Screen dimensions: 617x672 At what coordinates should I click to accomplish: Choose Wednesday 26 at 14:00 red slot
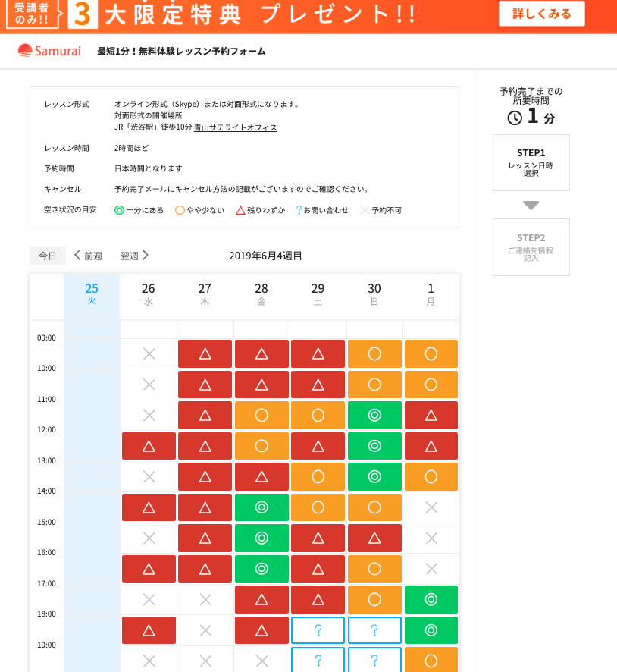point(149,507)
